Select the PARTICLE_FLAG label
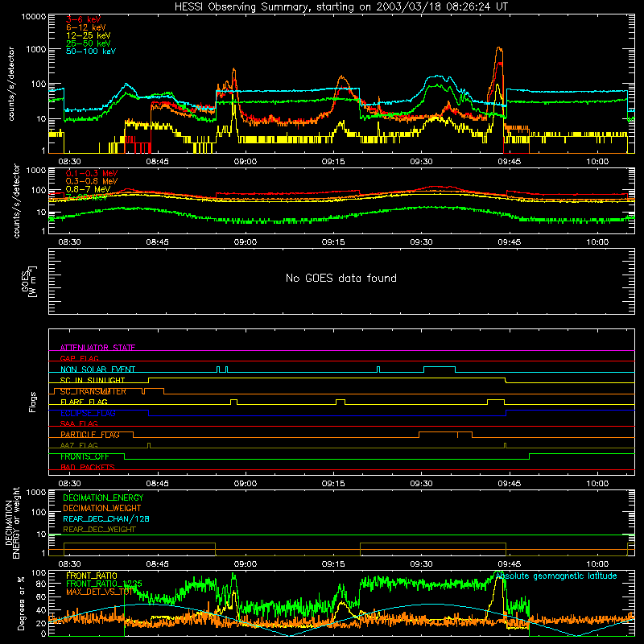Viewport: 644px width, 644px height. coord(90,435)
